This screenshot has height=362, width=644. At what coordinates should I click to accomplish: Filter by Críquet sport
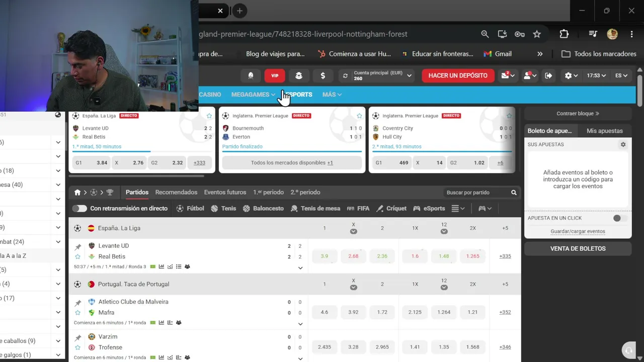coord(391,208)
